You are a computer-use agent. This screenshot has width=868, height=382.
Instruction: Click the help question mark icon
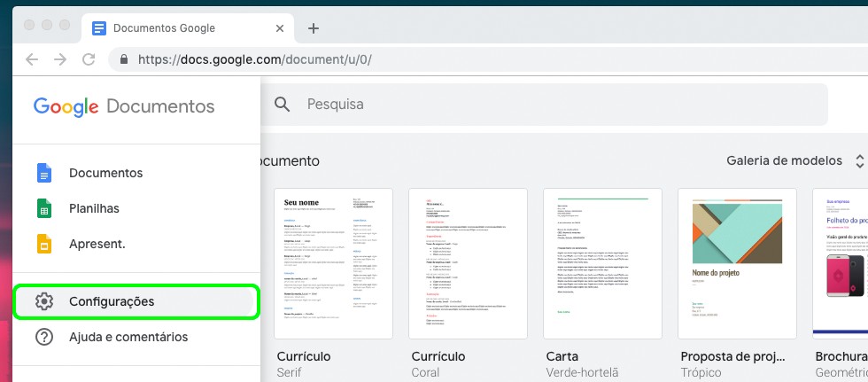(x=44, y=337)
